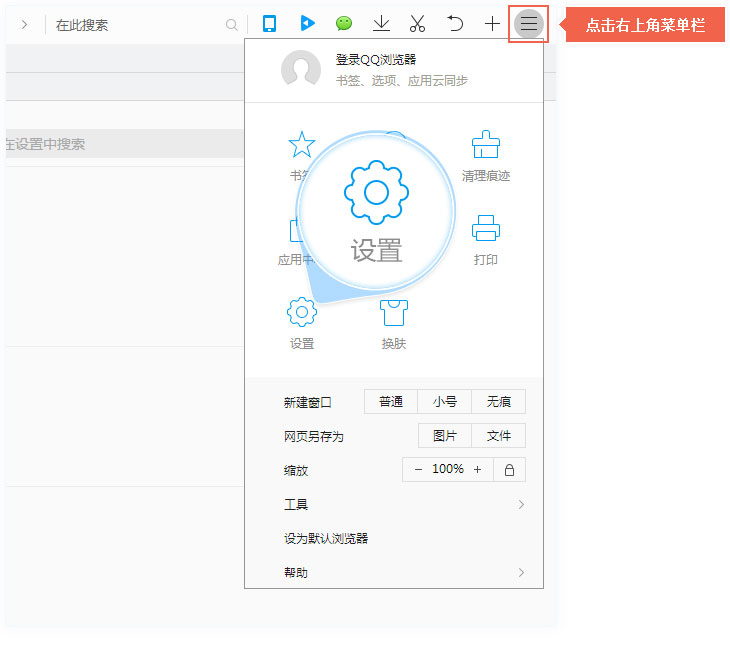
Task: Click the plus new tab icon
Action: click(492, 23)
